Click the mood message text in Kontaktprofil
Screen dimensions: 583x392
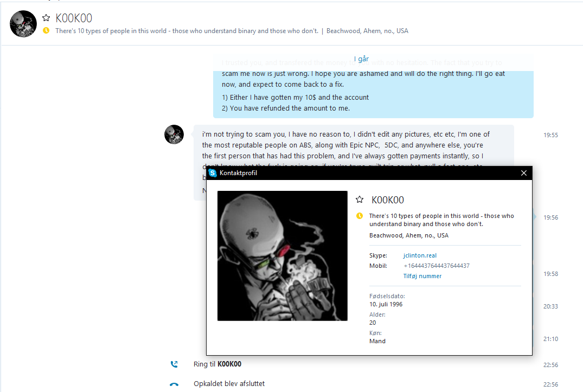441,220
